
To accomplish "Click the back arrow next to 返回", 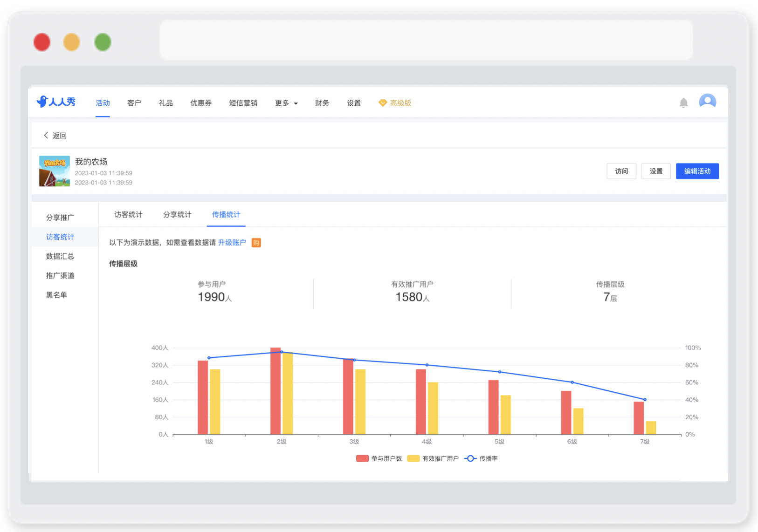I will tap(46, 135).
